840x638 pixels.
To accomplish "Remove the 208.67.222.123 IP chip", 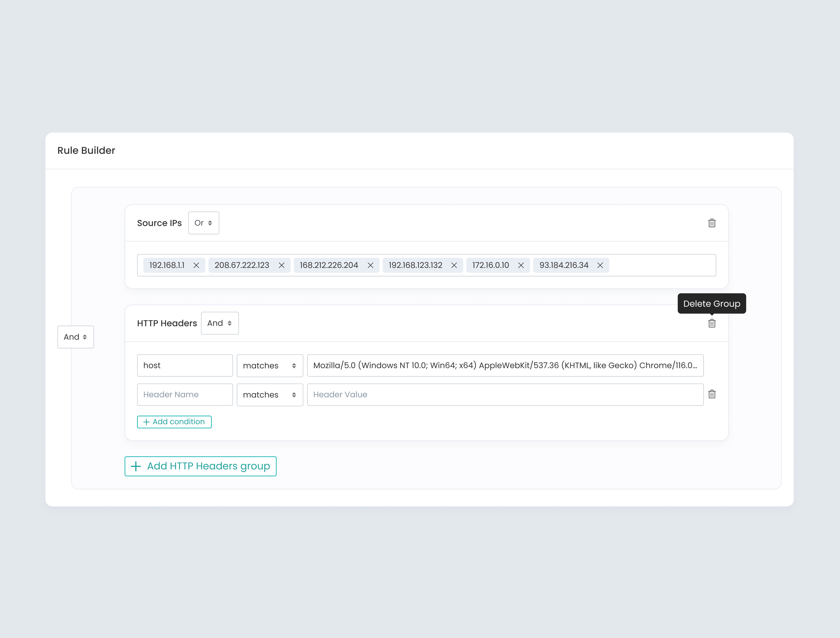I will 282,265.
